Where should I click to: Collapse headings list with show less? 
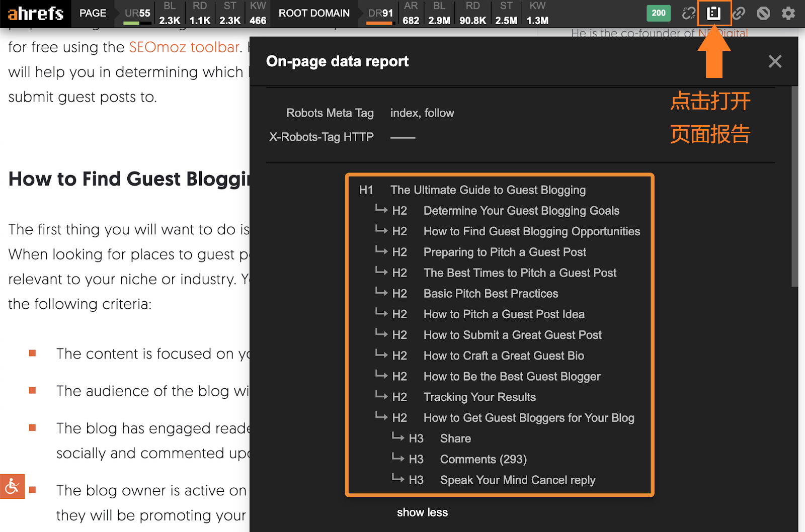422,512
